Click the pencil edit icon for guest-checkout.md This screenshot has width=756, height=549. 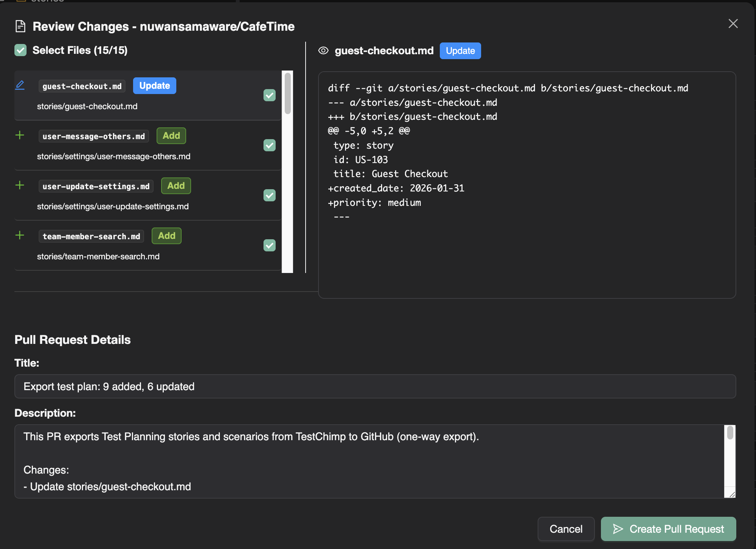(x=20, y=85)
